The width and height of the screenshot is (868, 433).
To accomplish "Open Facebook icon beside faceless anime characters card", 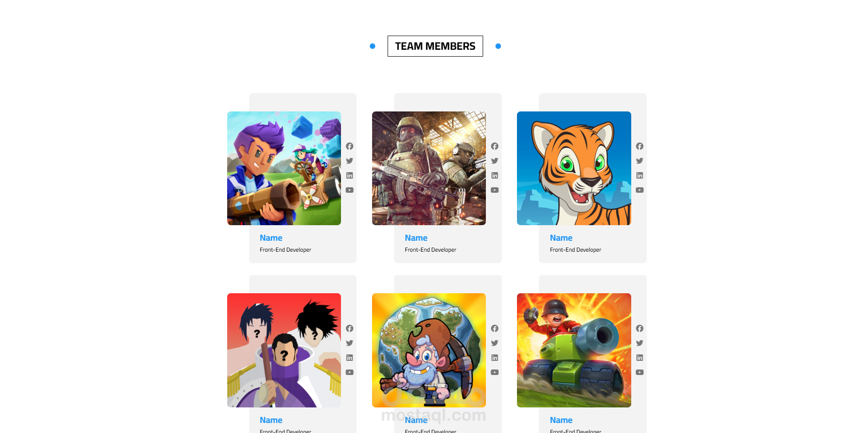I will (350, 328).
